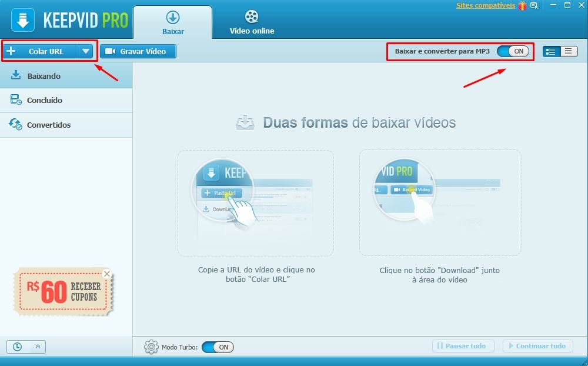Click the Paste URL illustration thumbnail
The image size is (588, 366).
click(255, 203)
